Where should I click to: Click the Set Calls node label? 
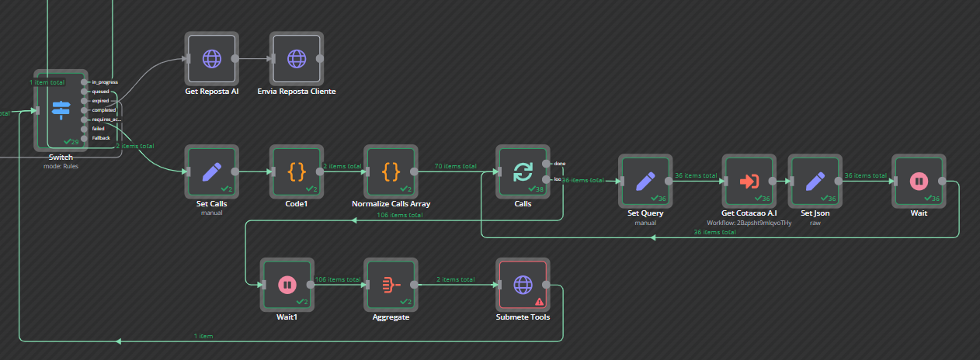[211, 204]
